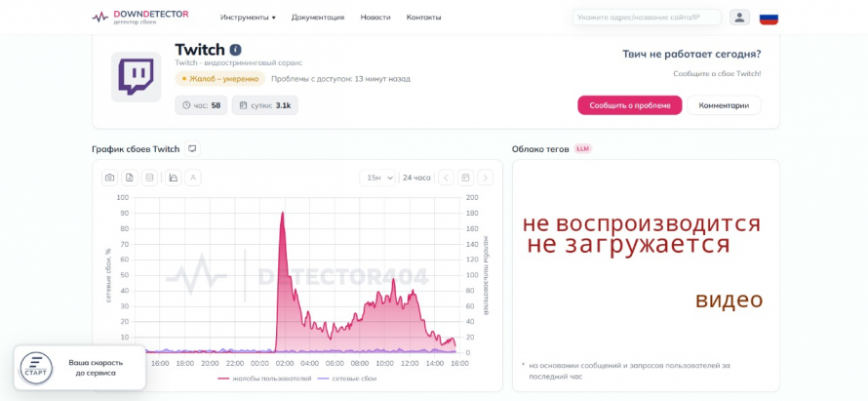Show Twitch info via the i icon
This screenshot has width=868, height=401.
tap(235, 50)
